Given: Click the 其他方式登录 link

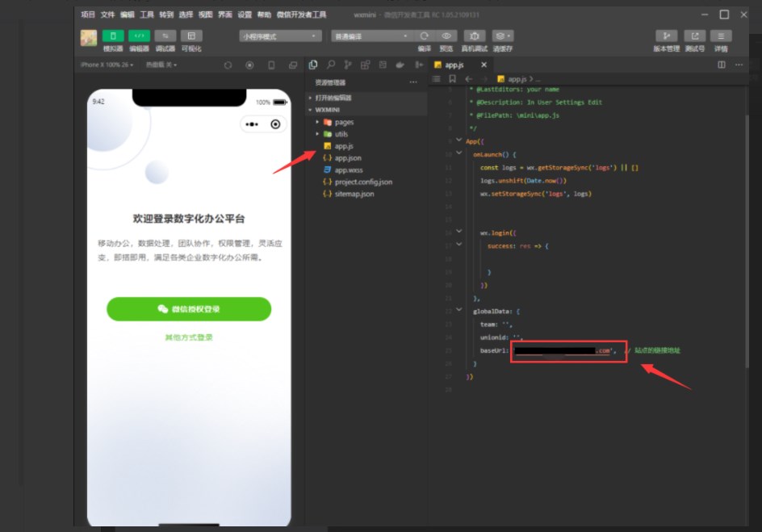Looking at the screenshot, I should [189, 337].
